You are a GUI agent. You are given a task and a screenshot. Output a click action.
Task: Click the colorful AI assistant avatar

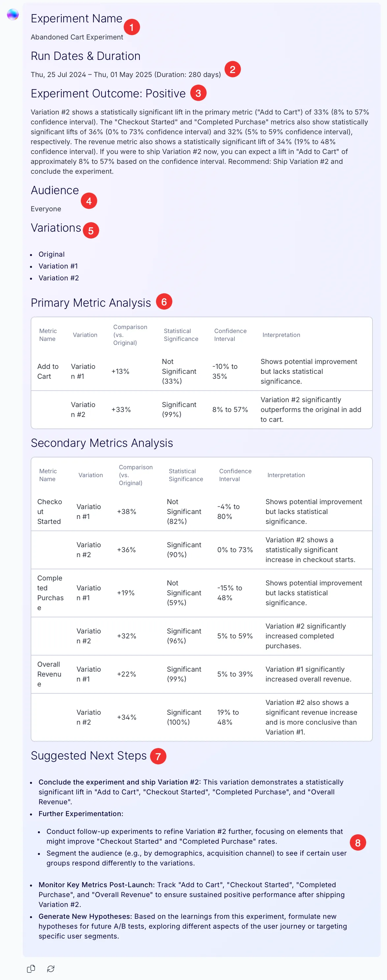click(x=13, y=14)
